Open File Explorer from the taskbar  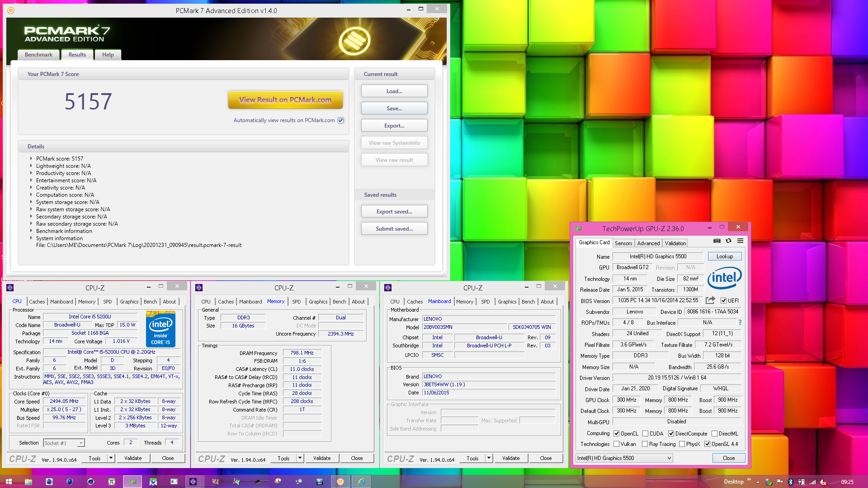coord(28,482)
